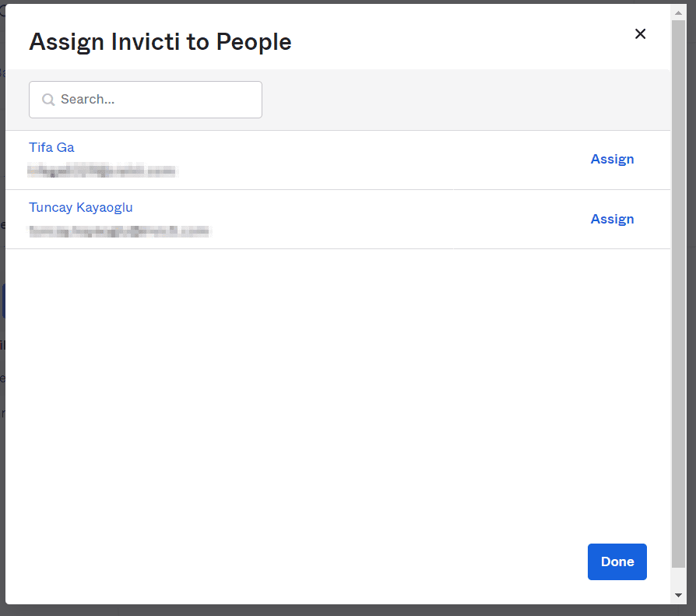Select Tuncay Kayaoglu's blurred email address

[119, 231]
